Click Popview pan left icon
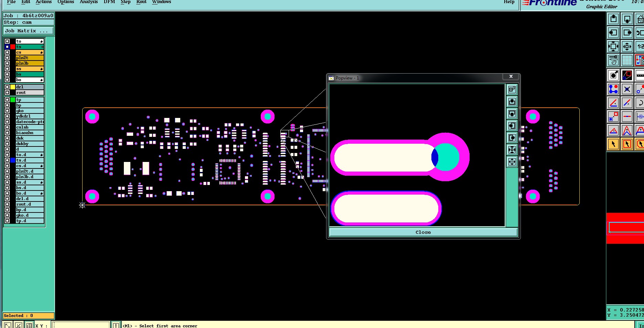The image size is (644, 328). [x=512, y=126]
